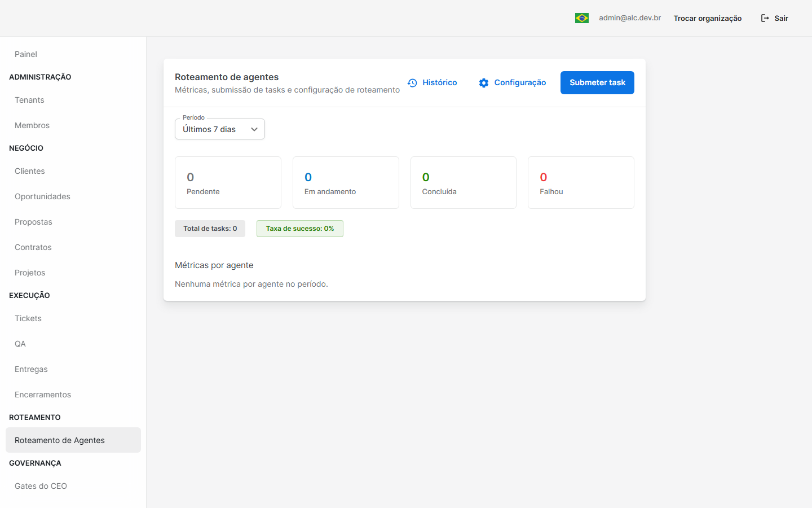Open the Período dropdown
The image size is (812, 508).
coord(220,129)
